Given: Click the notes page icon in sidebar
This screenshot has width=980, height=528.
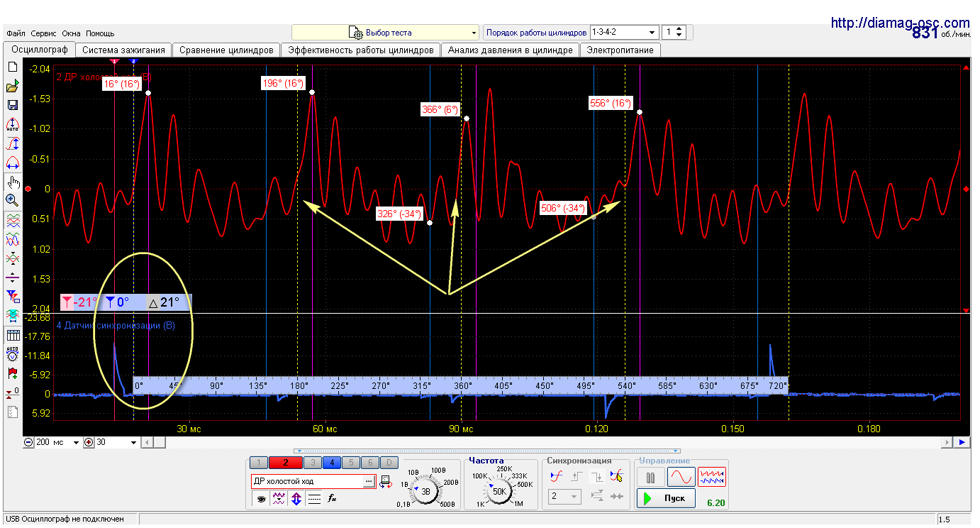Looking at the screenshot, I should pos(12,412).
